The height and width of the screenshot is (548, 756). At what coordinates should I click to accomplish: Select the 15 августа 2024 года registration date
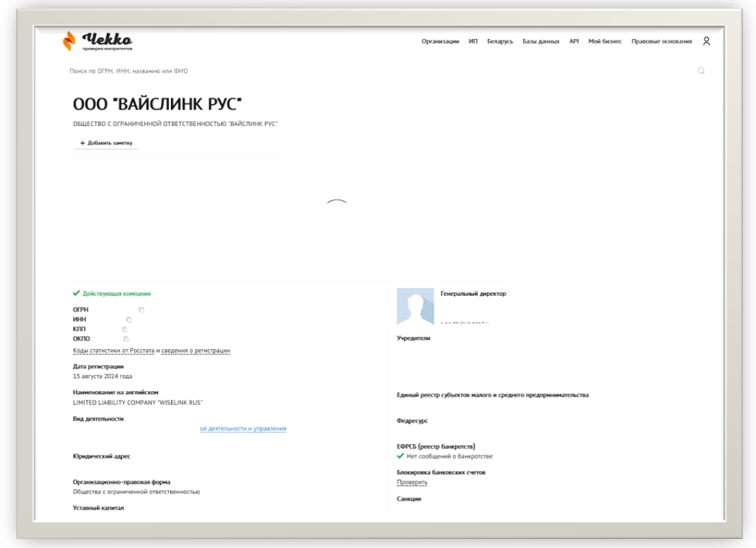pyautogui.click(x=102, y=376)
